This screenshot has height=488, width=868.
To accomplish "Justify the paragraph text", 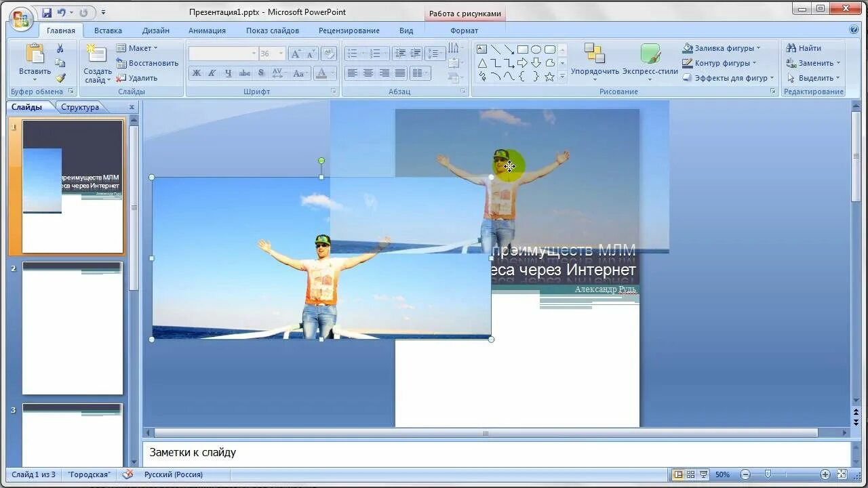I will tap(401, 73).
